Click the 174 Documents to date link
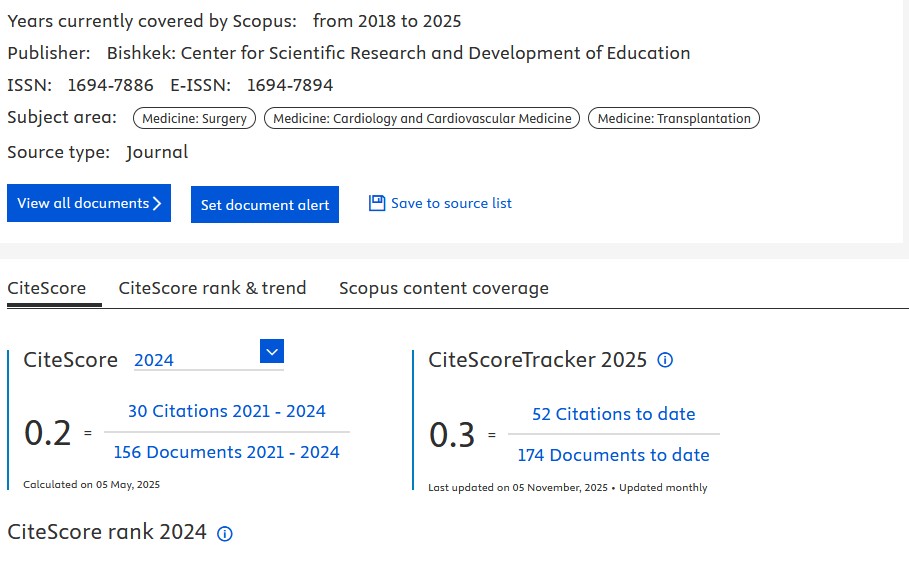The width and height of the screenshot is (909, 561). (613, 455)
